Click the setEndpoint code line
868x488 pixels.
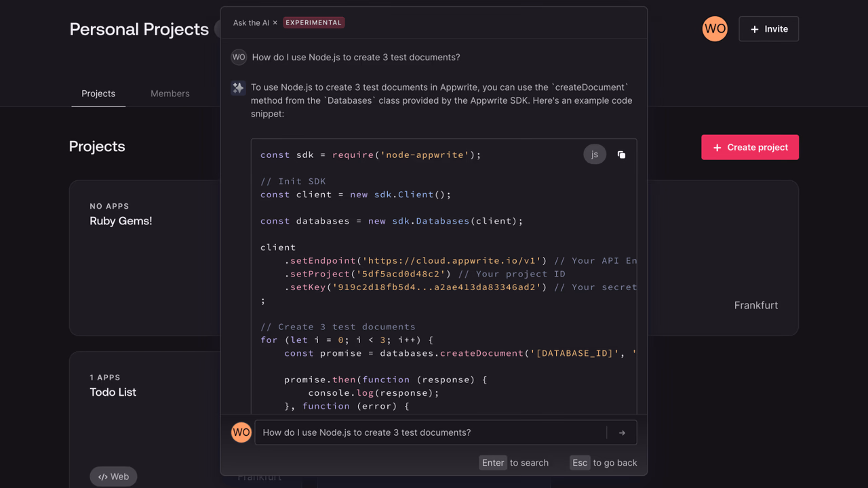[460, 260]
